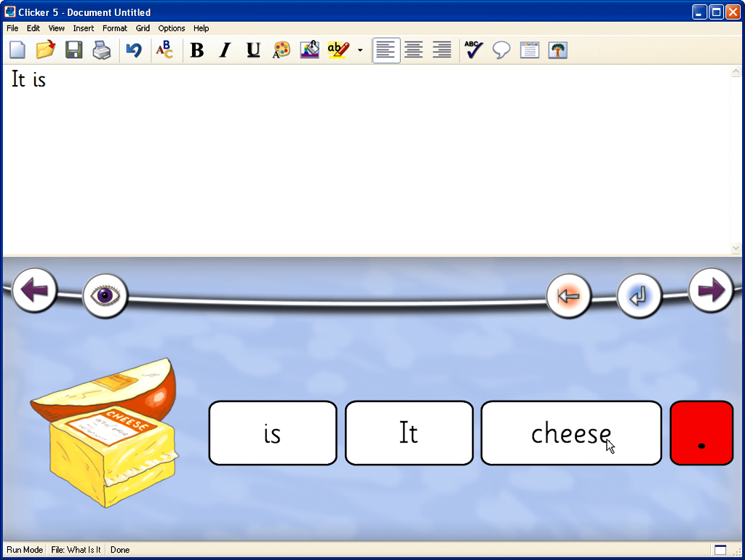The image size is (745, 560).
Task: Maximize the Clicker 5 window
Action: click(716, 12)
